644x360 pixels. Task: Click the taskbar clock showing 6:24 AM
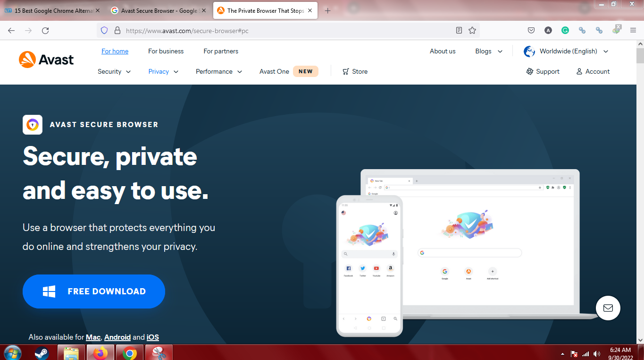(620, 353)
